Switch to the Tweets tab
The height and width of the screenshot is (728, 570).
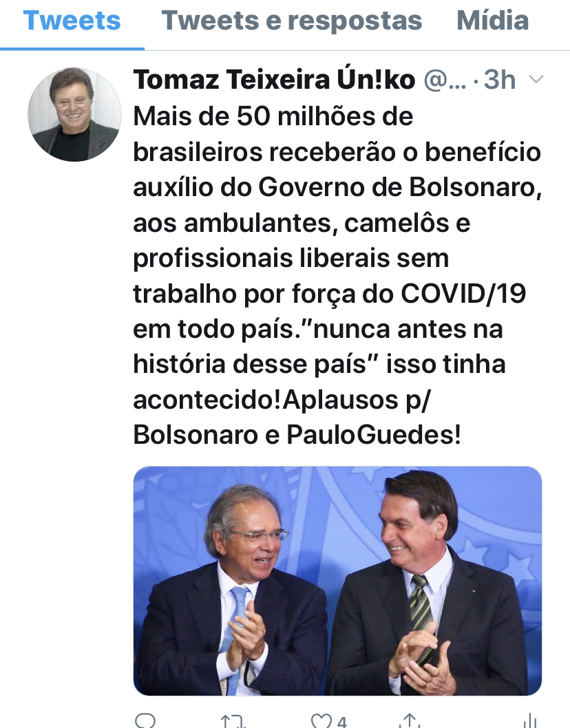72,21
